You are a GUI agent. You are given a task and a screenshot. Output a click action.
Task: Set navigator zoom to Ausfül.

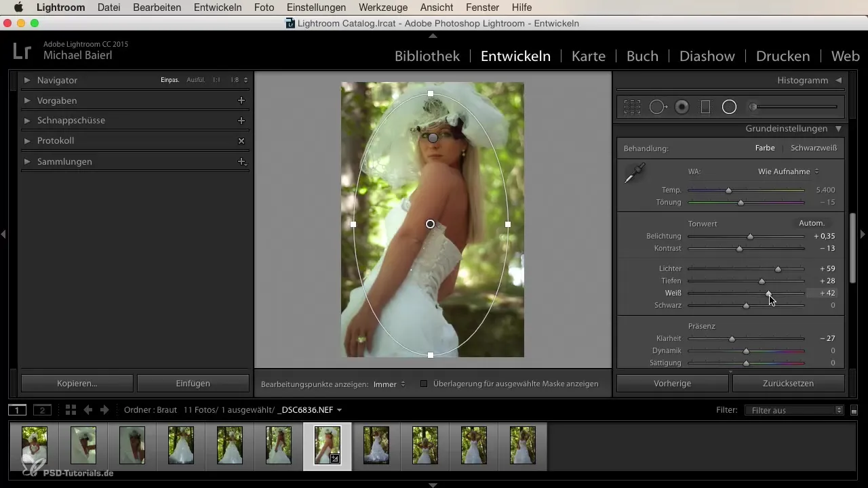tap(195, 80)
